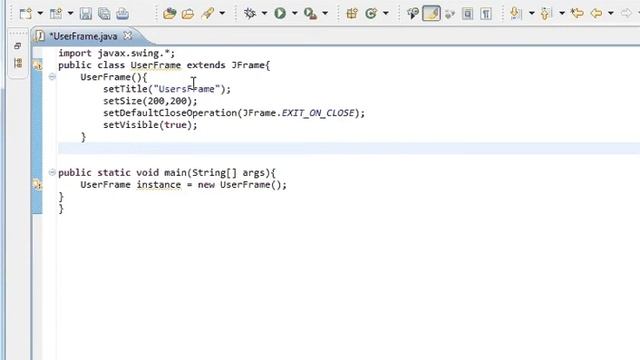The height and width of the screenshot is (360, 640).
Task: Click the highlighted blank current line in editor
Action: coord(349,149)
